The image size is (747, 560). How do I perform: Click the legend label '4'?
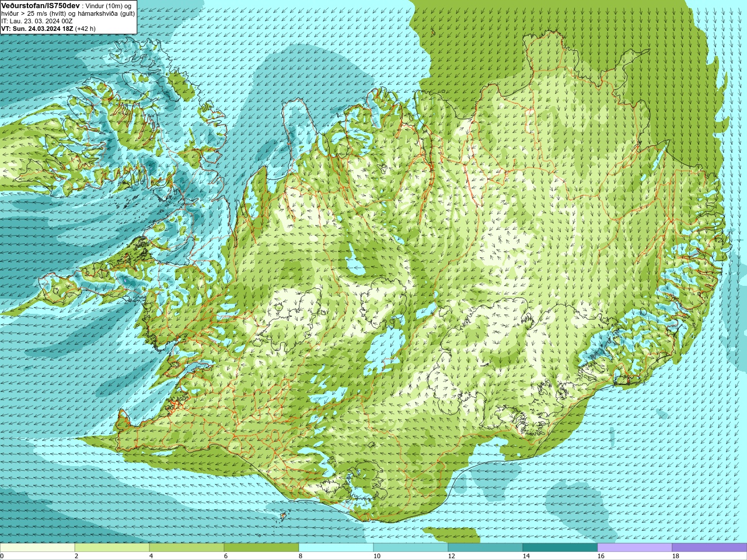pos(151,556)
